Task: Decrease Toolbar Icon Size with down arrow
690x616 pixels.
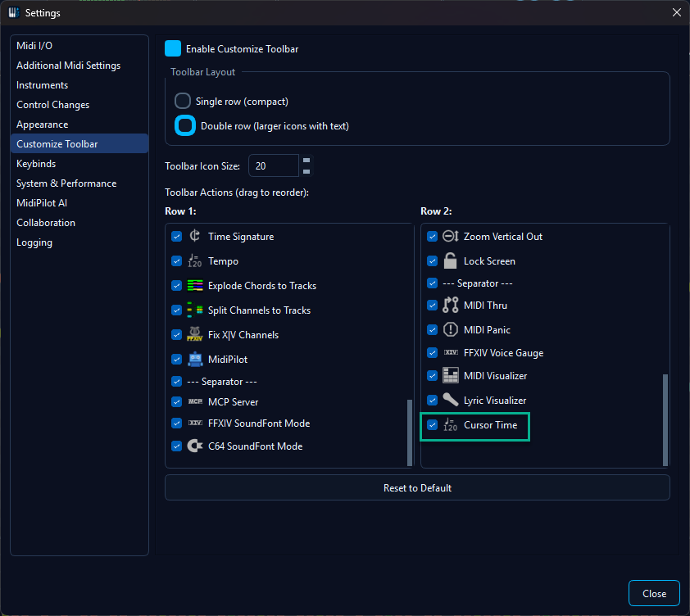Action: [x=306, y=171]
